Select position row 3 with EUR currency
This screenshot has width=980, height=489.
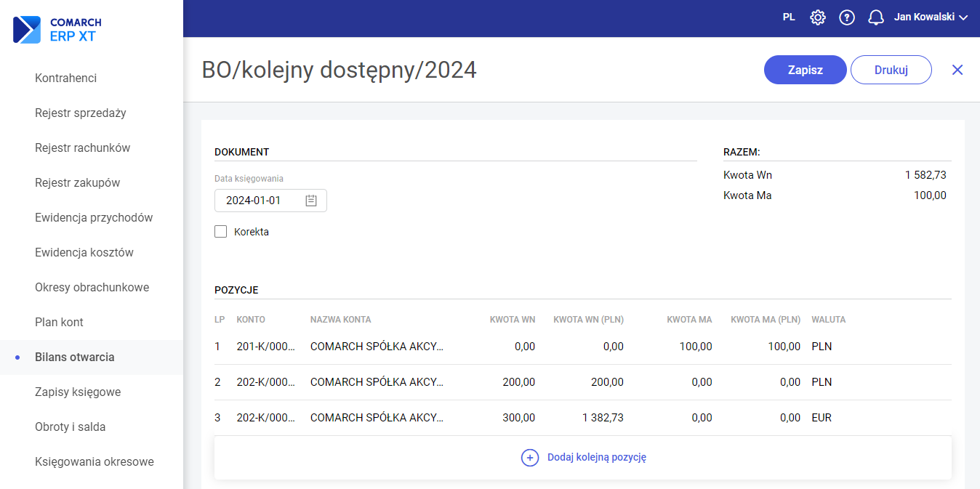pyautogui.click(x=582, y=418)
